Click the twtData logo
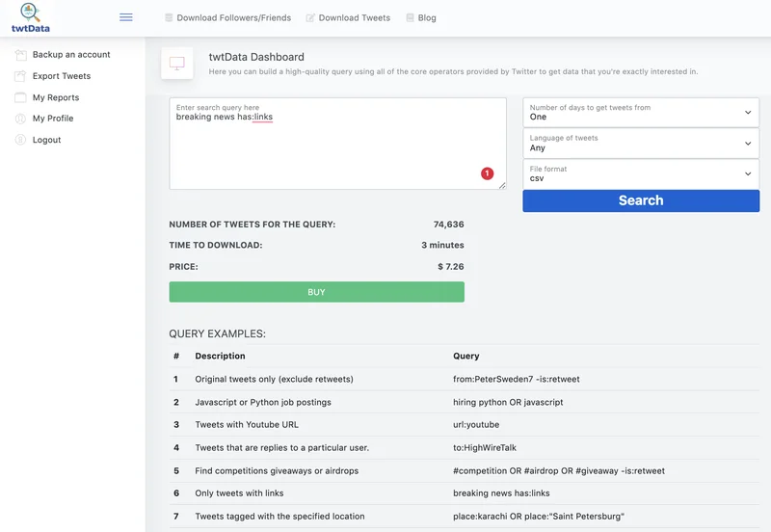This screenshot has height=532, width=771. [31, 17]
